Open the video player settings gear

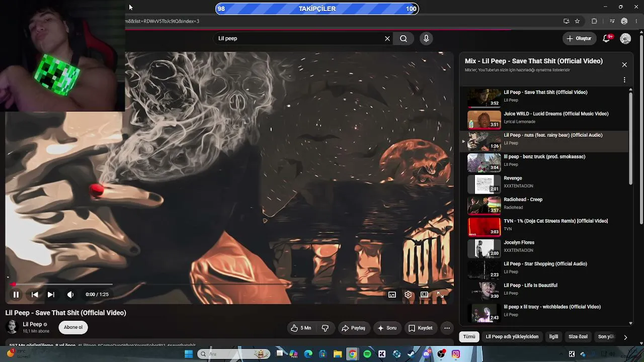click(408, 295)
